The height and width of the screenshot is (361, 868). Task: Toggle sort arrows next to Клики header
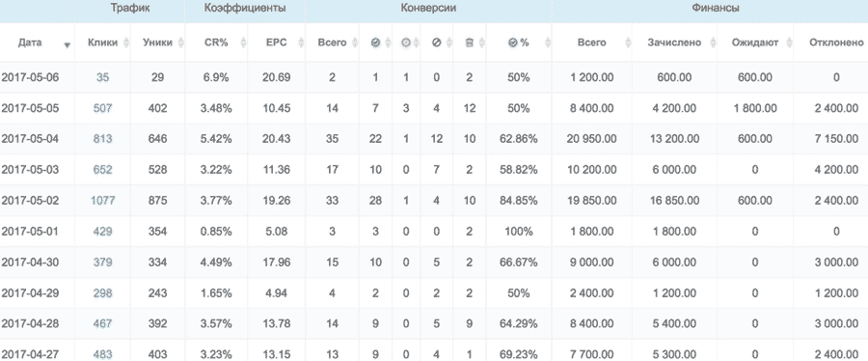coord(126,42)
